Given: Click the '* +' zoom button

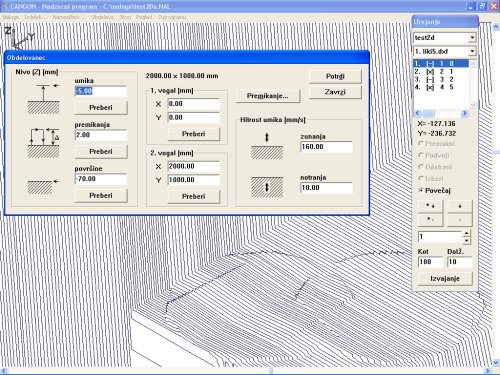Looking at the screenshot, I should (430, 206).
